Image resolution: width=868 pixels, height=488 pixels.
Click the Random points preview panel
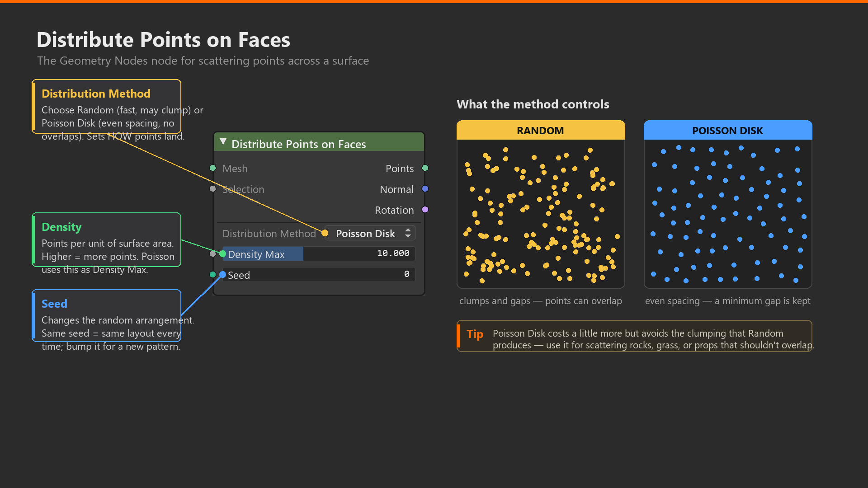(541, 213)
